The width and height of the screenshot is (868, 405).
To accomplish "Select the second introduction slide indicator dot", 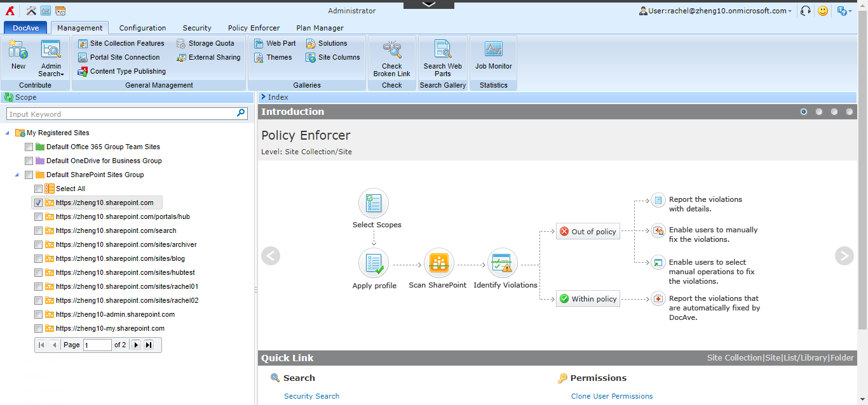I will [x=819, y=112].
